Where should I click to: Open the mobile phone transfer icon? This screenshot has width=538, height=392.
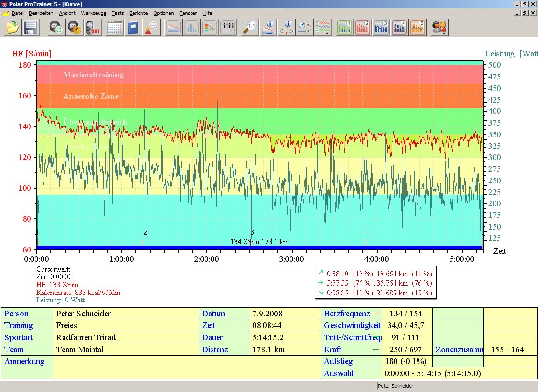[x=93, y=28]
